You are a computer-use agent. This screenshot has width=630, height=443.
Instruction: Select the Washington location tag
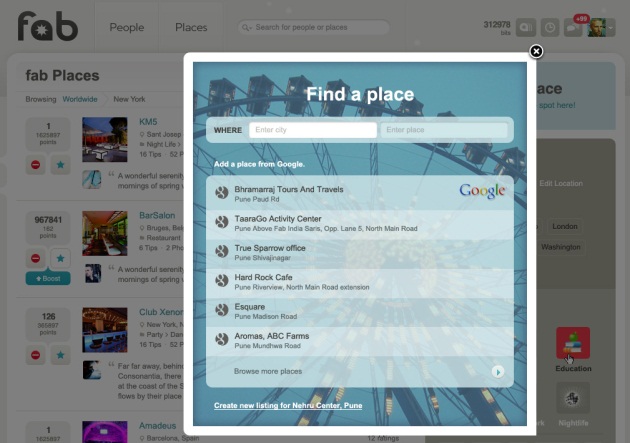[x=560, y=247]
